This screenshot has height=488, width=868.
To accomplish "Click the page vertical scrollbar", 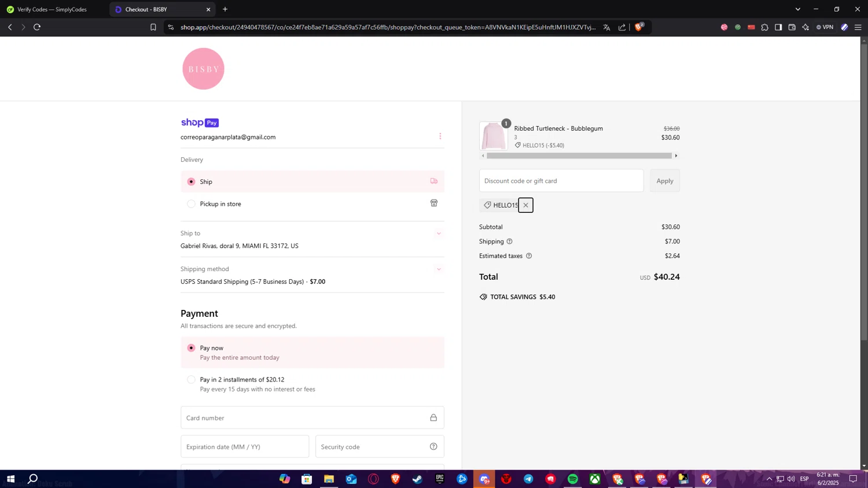I will point(864,191).
